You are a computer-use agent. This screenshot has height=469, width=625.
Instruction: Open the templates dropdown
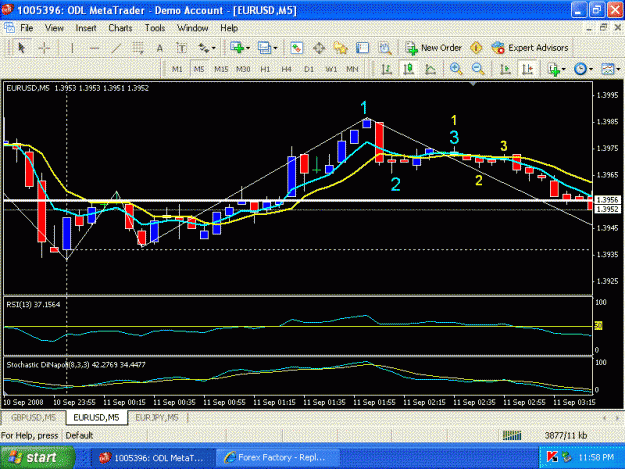tap(611, 69)
